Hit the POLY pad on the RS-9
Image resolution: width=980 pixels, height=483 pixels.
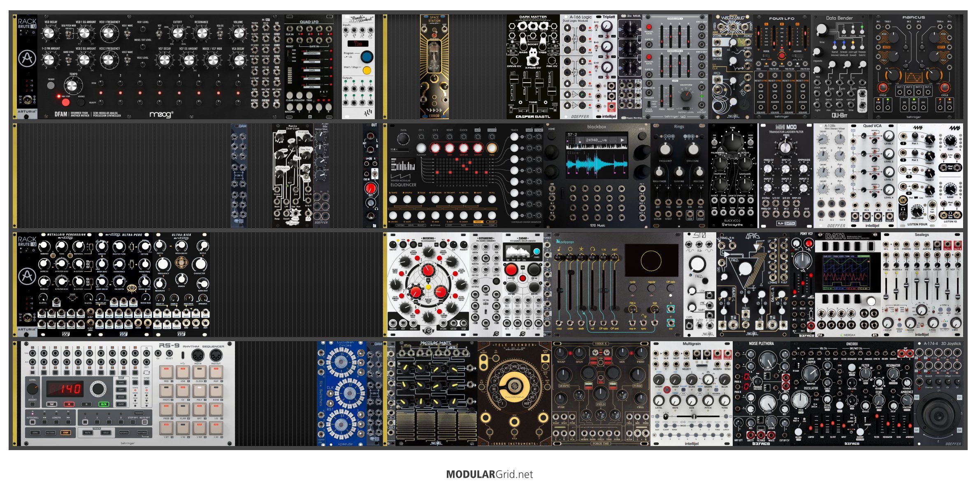click(200, 391)
